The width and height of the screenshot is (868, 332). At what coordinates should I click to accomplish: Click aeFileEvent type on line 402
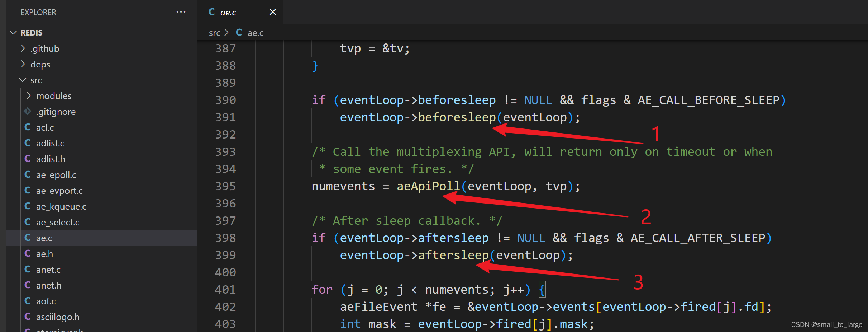click(379, 307)
